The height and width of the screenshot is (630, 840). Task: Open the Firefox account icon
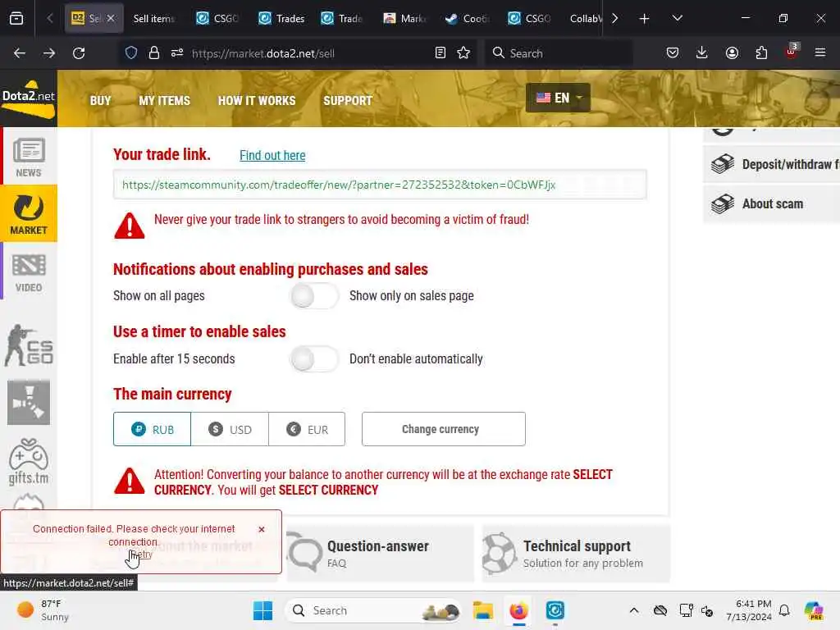(732, 53)
